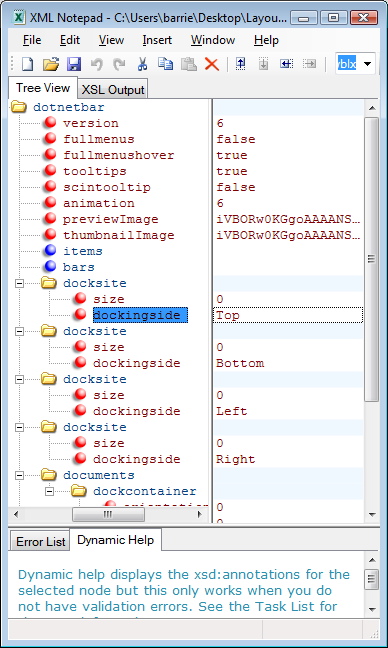Click the Undo arrow icon
388x648 pixels.
pyautogui.click(x=97, y=64)
